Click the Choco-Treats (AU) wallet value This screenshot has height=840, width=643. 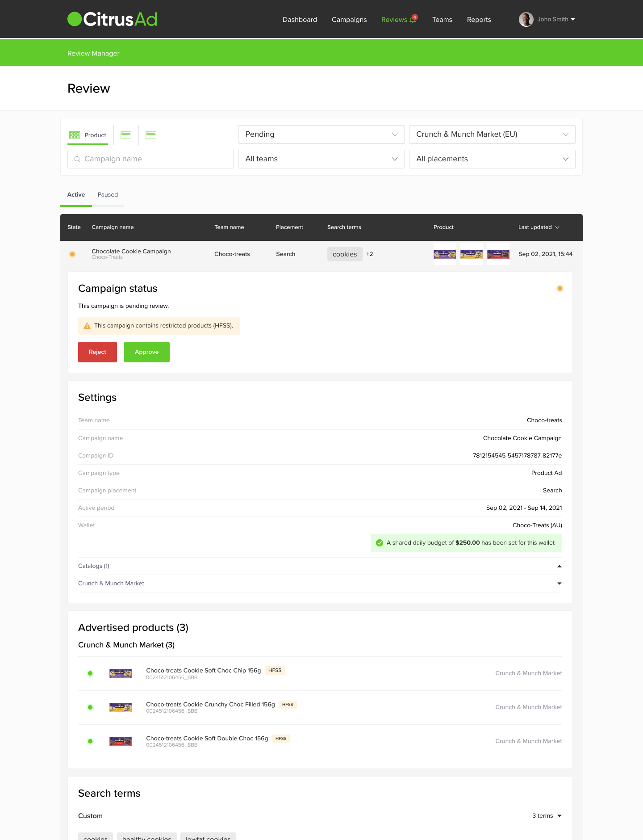537,525
